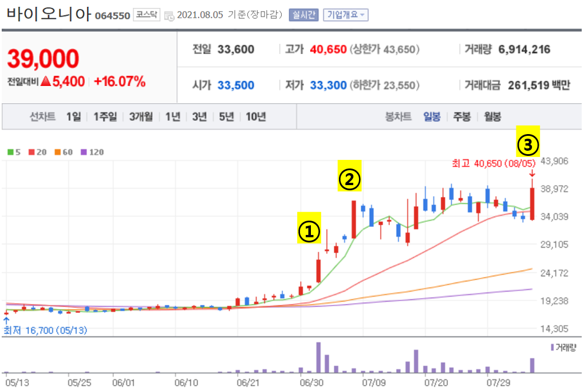Image resolution: width=588 pixels, height=392 pixels.
Task: Click the opening price 33,500
Action: pos(236,85)
